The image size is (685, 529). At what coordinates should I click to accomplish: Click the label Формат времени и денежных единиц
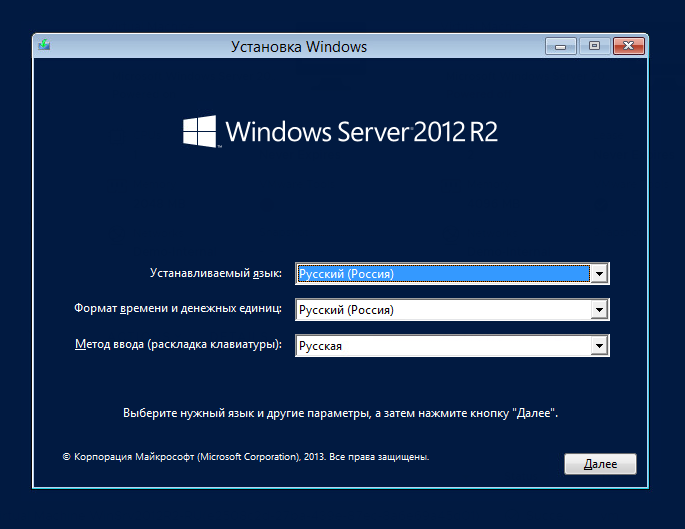coord(178,308)
